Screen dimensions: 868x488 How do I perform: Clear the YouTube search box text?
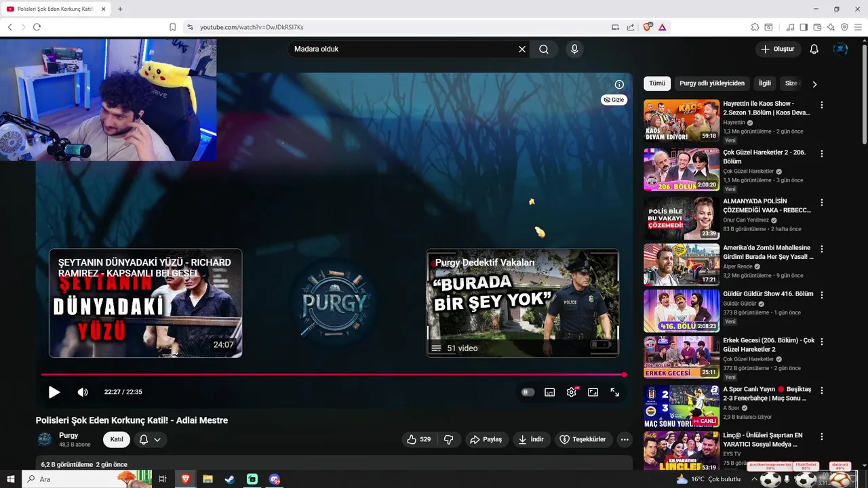tap(522, 49)
